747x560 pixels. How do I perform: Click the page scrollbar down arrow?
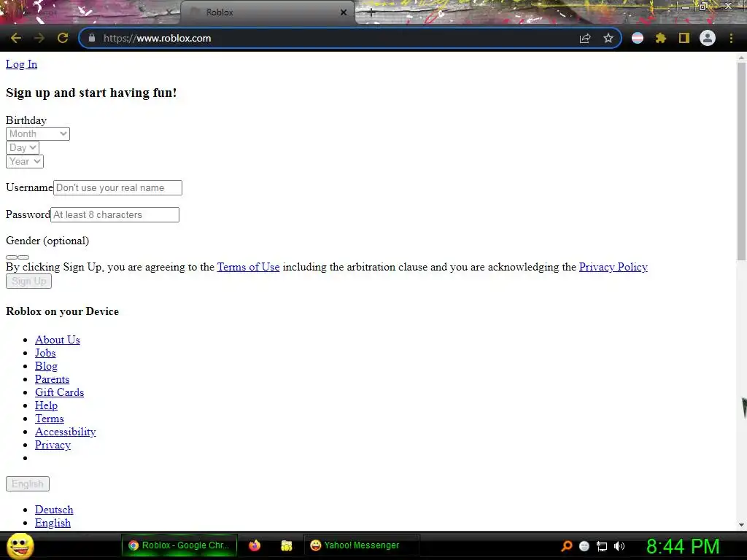741,525
